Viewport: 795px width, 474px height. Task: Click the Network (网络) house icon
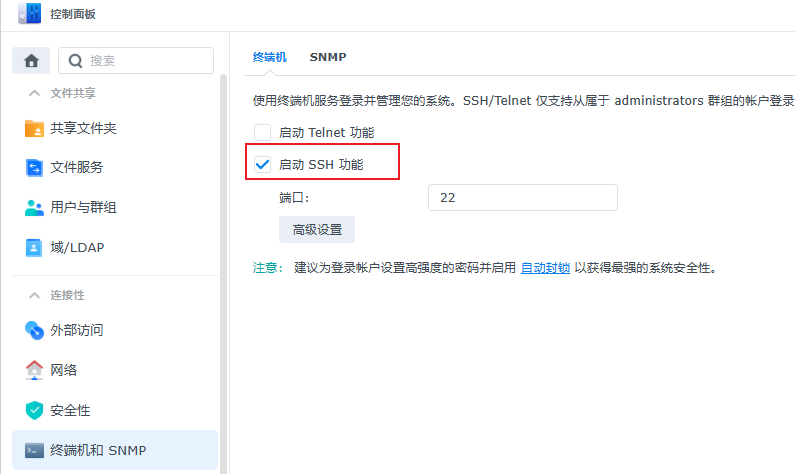coord(34,370)
